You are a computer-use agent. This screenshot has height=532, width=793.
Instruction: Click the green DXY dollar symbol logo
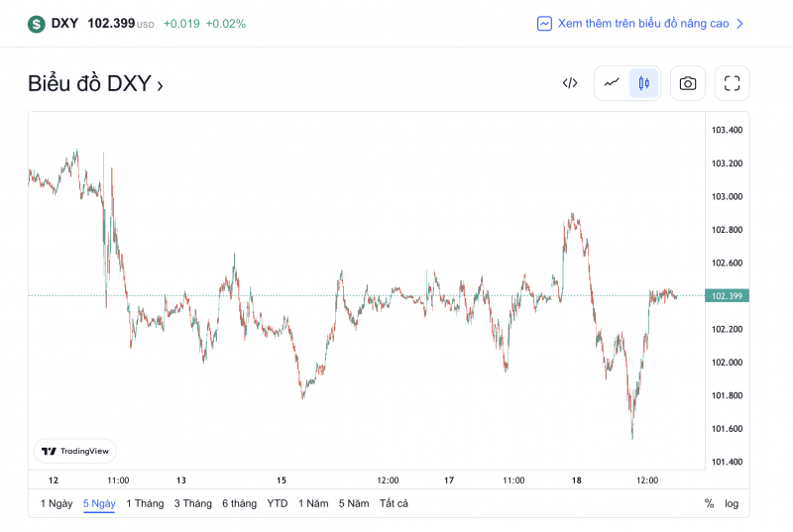37,23
